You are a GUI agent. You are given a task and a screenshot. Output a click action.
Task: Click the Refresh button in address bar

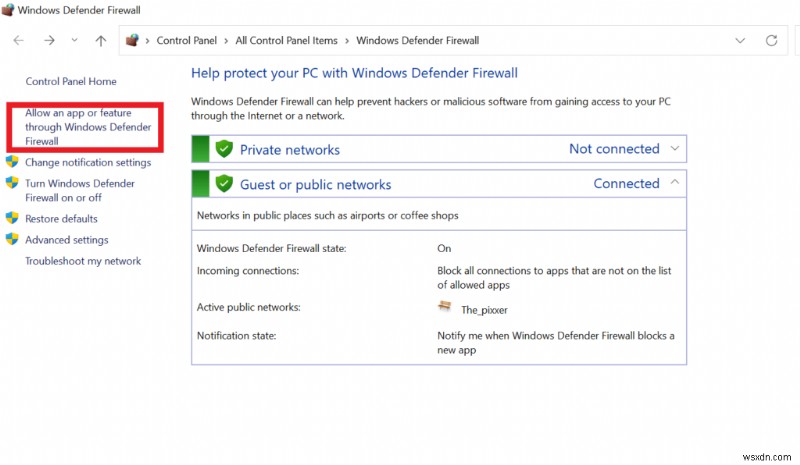[771, 41]
